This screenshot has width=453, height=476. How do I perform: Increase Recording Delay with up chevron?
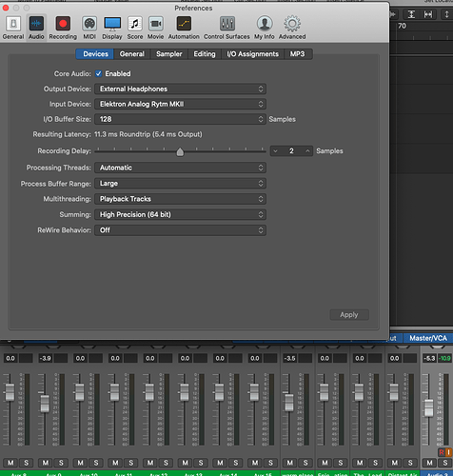coord(307,151)
